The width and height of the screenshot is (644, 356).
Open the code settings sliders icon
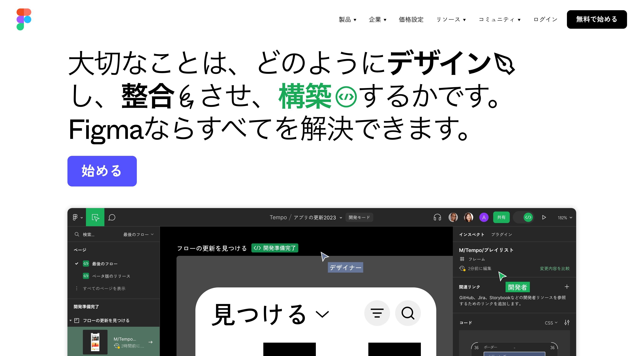[567, 322]
